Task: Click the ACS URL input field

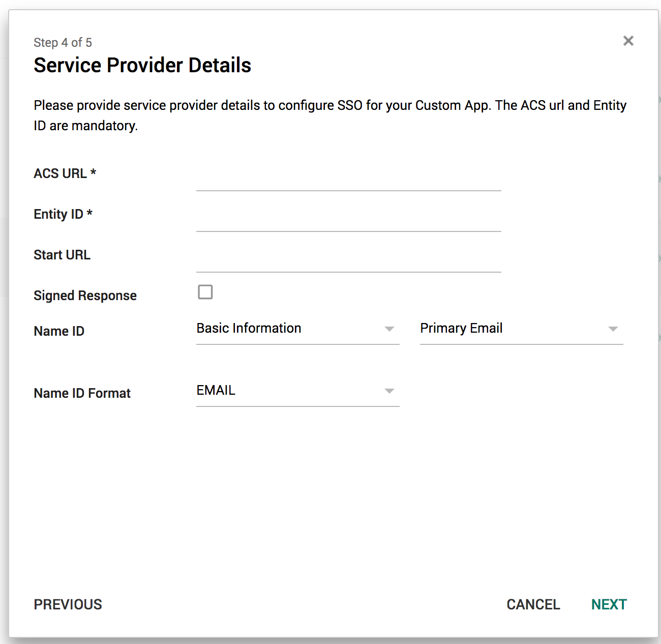Action: click(348, 178)
